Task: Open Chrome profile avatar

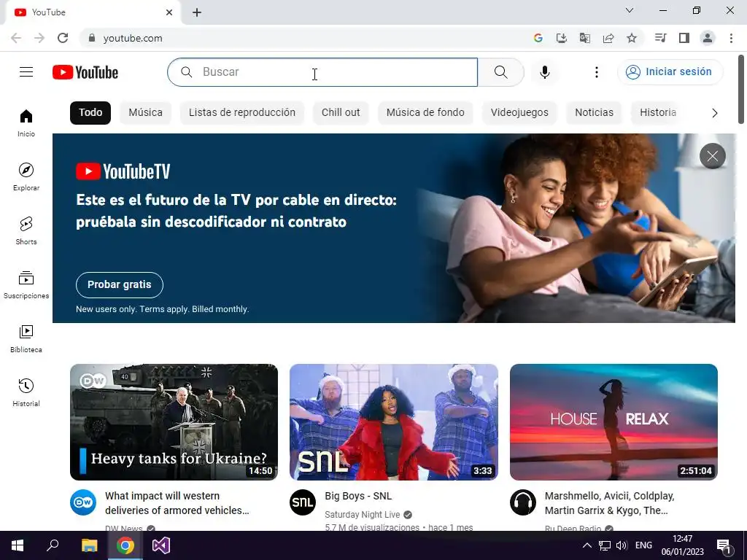Action: tap(708, 38)
